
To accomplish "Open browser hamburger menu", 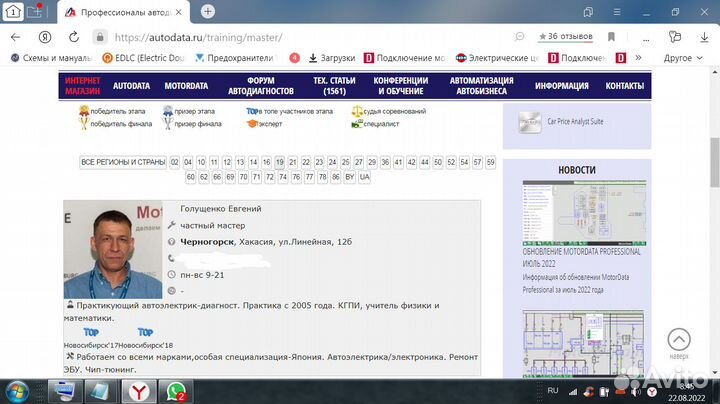I will click(617, 12).
